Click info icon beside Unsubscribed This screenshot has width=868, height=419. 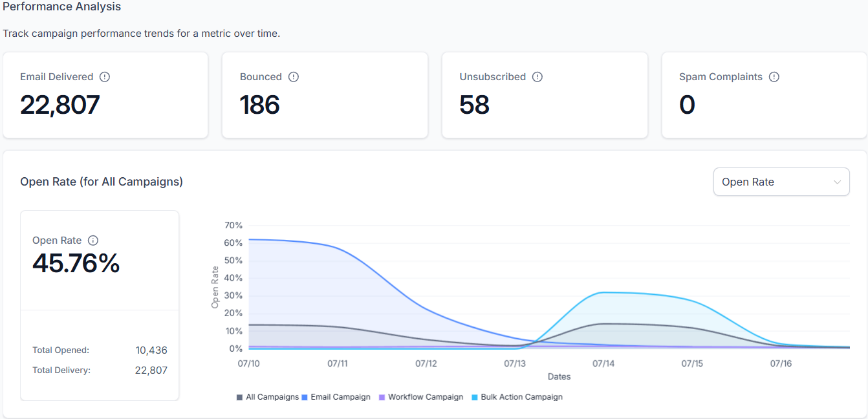coord(537,76)
